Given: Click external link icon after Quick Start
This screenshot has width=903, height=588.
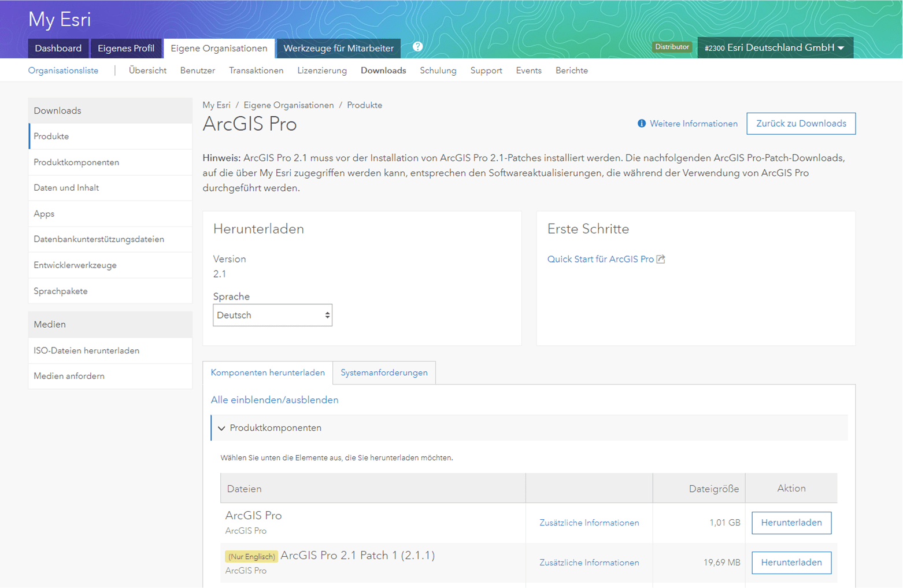Looking at the screenshot, I should 661,259.
